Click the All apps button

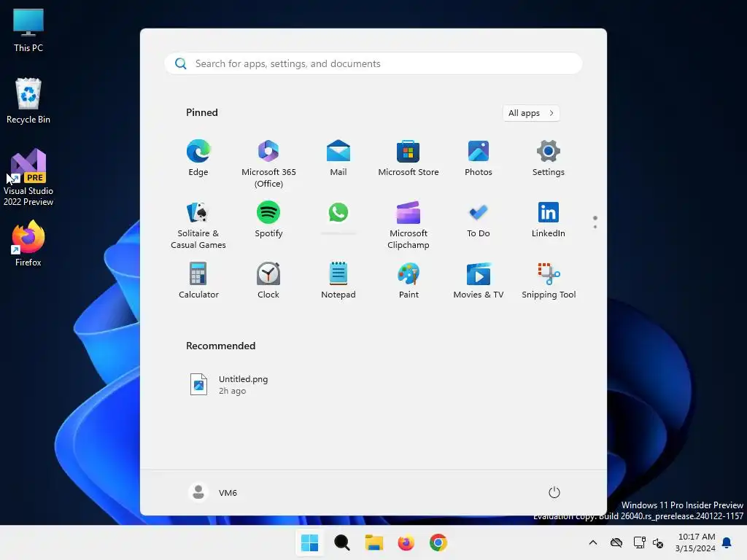tap(531, 113)
